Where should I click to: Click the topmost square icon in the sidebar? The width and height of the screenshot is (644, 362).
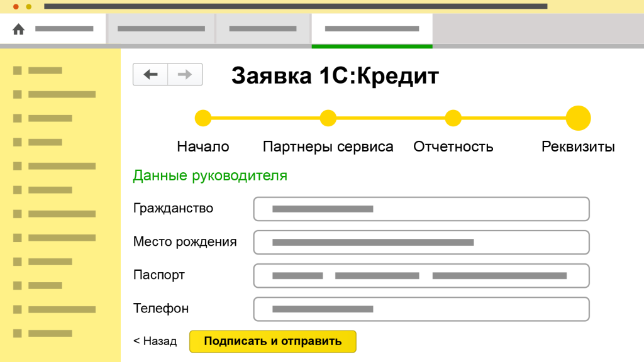click(18, 70)
